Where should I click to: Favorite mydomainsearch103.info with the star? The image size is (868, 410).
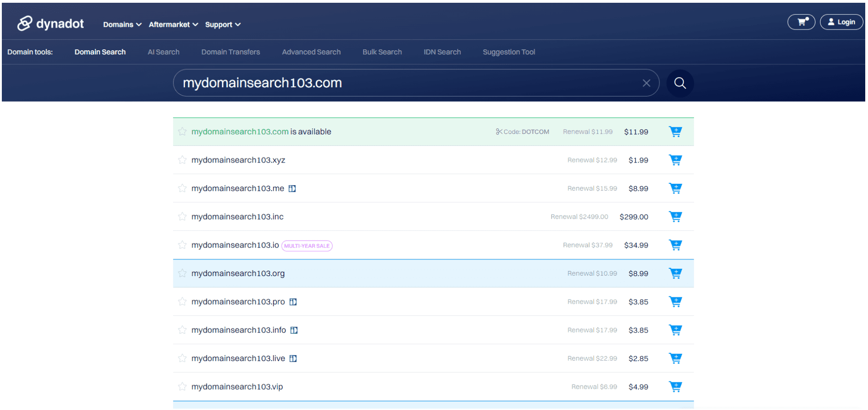click(x=182, y=330)
